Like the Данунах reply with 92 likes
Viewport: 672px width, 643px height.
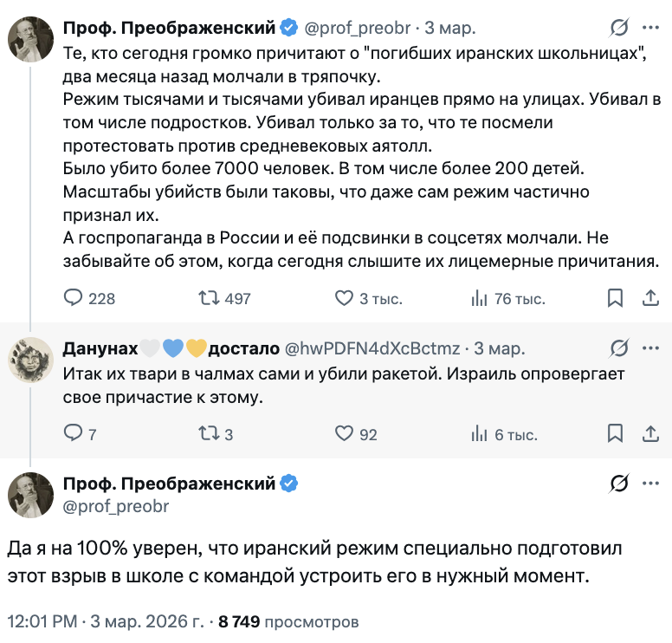coord(345,434)
